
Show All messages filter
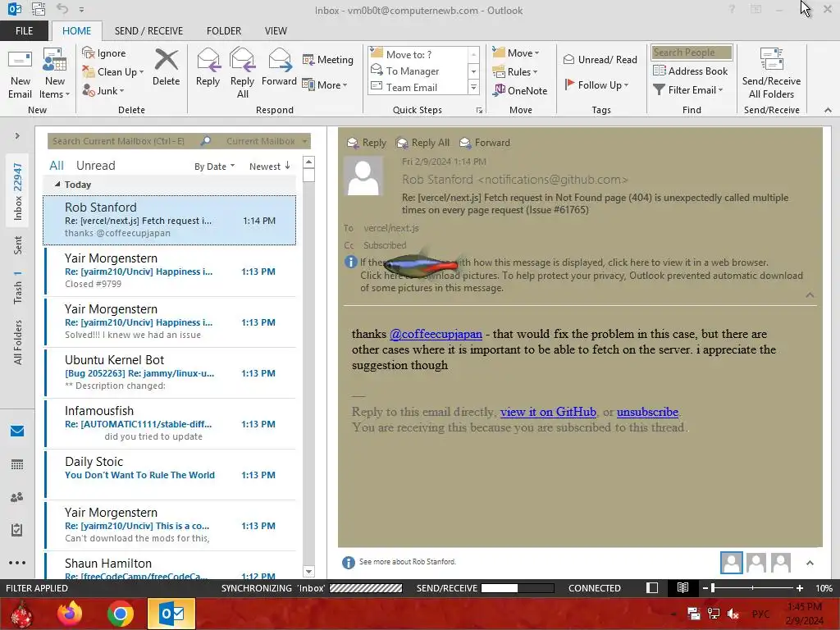pyautogui.click(x=57, y=166)
